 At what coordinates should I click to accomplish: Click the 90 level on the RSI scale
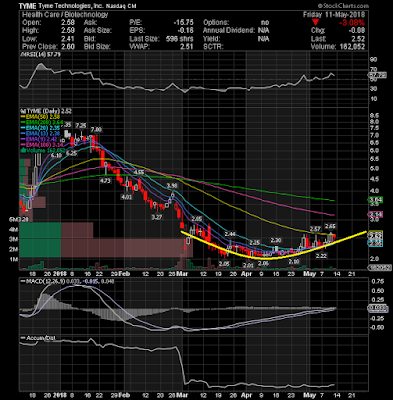[373, 59]
